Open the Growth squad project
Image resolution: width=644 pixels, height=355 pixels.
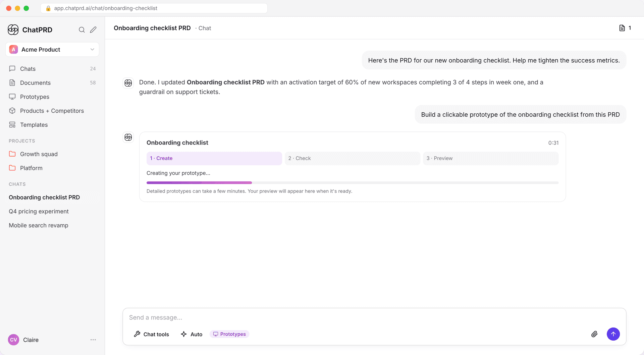click(52, 154)
